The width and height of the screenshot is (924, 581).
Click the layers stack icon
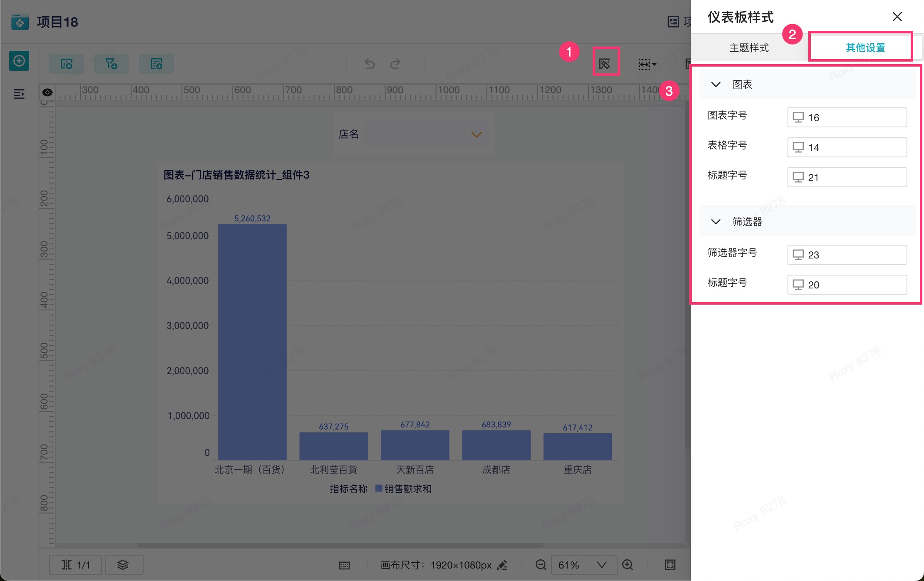coord(123,565)
